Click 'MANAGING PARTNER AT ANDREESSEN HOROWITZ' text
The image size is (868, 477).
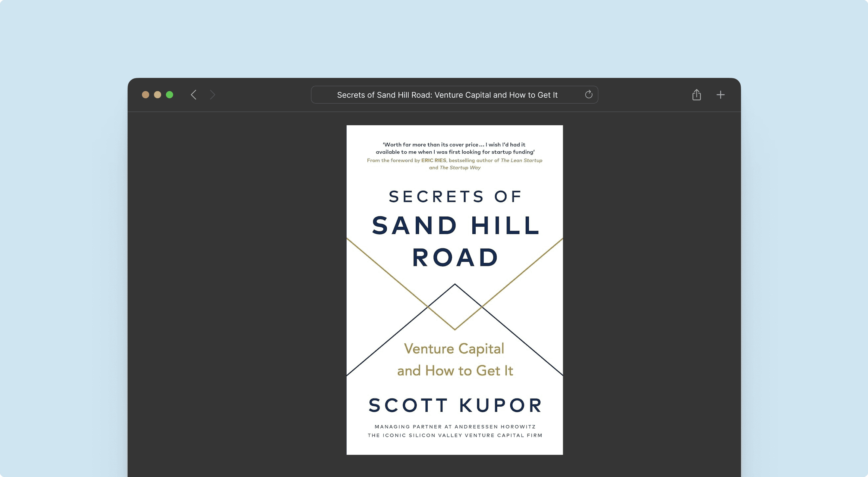(x=455, y=427)
